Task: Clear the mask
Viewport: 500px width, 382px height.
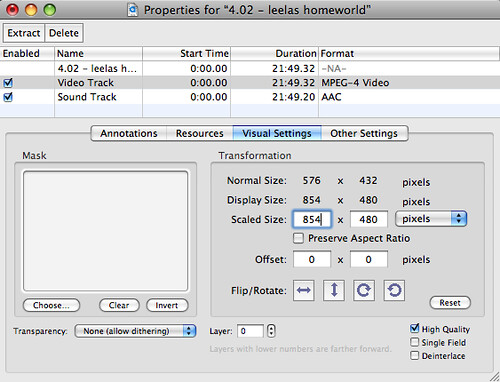Action: (x=119, y=305)
